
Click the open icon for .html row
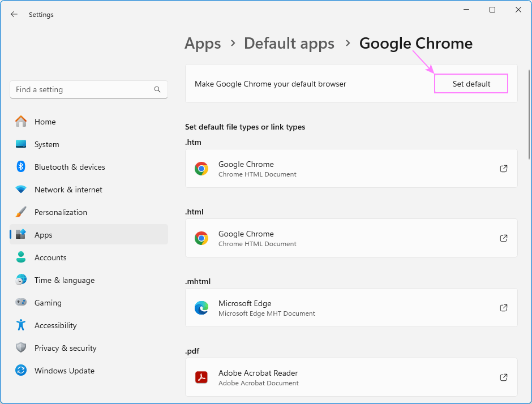point(504,238)
